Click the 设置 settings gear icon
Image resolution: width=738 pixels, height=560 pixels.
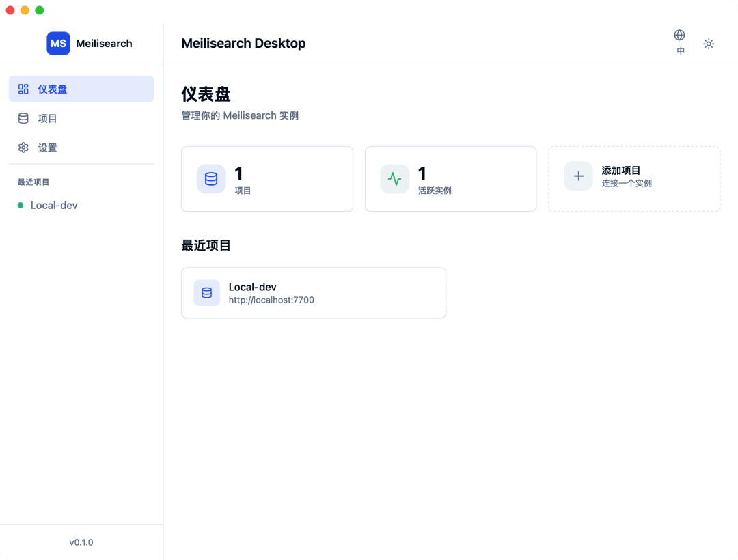pyautogui.click(x=23, y=148)
